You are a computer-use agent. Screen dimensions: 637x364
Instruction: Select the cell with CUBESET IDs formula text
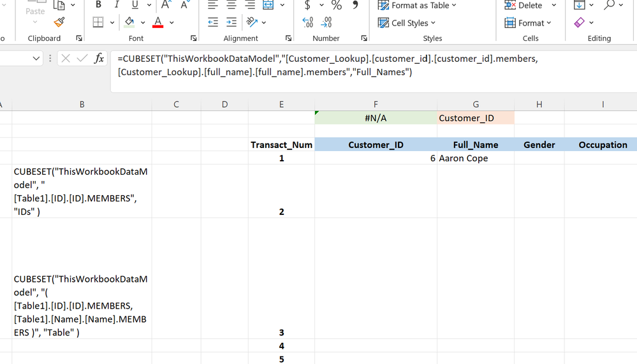click(82, 191)
